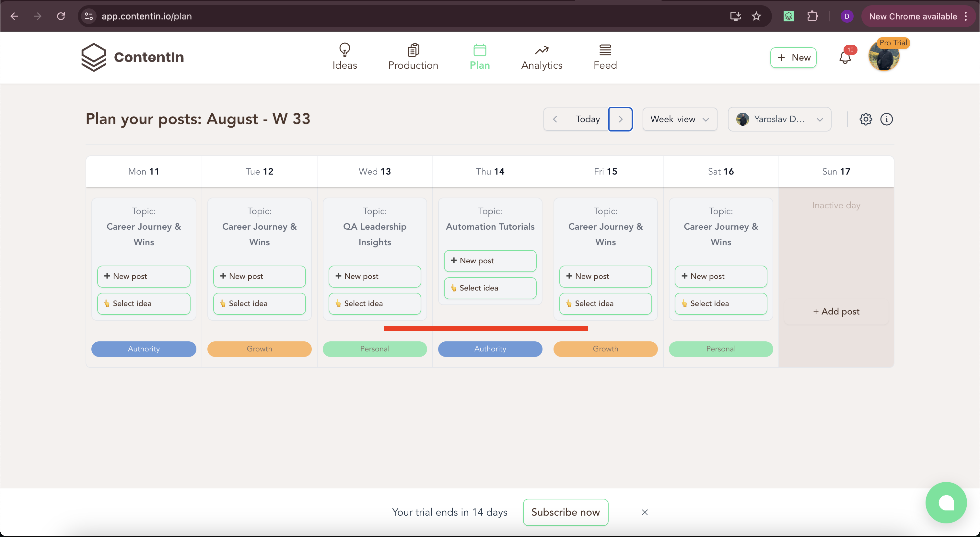Bookmark this page with star icon
Screen dimensions: 980x537
tap(756, 16)
